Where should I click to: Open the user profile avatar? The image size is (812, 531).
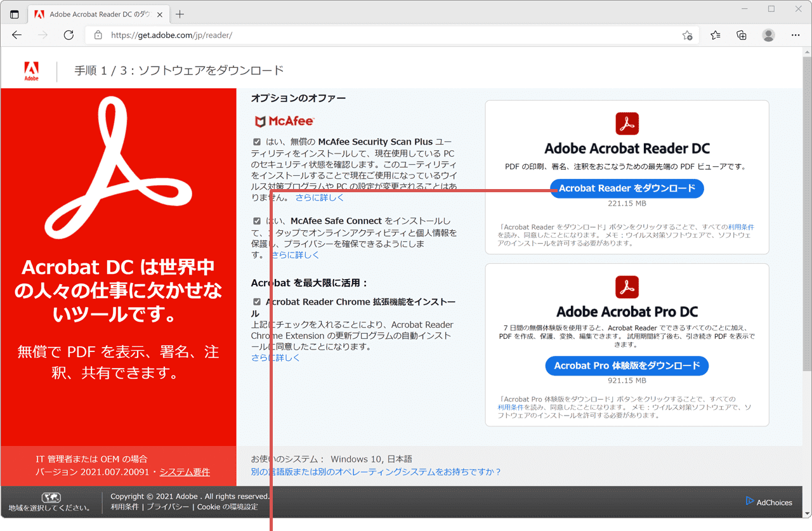click(768, 35)
